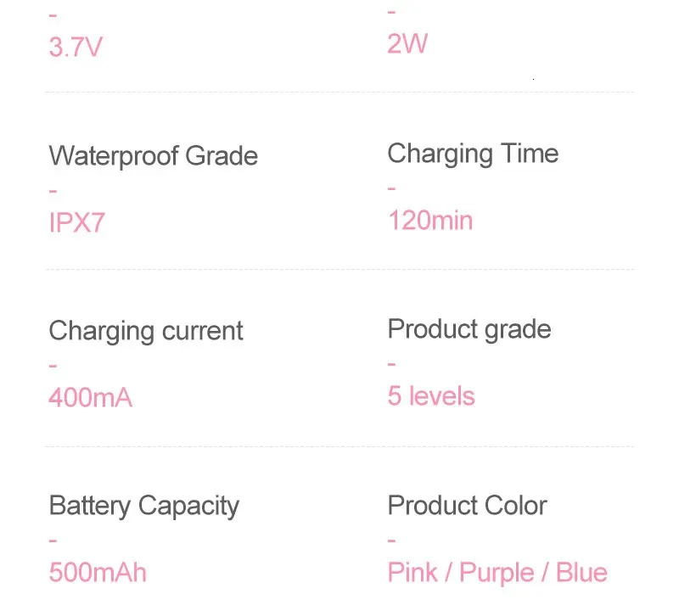679x616 pixels.
Task: Click the 2W power value
Action: click(407, 43)
